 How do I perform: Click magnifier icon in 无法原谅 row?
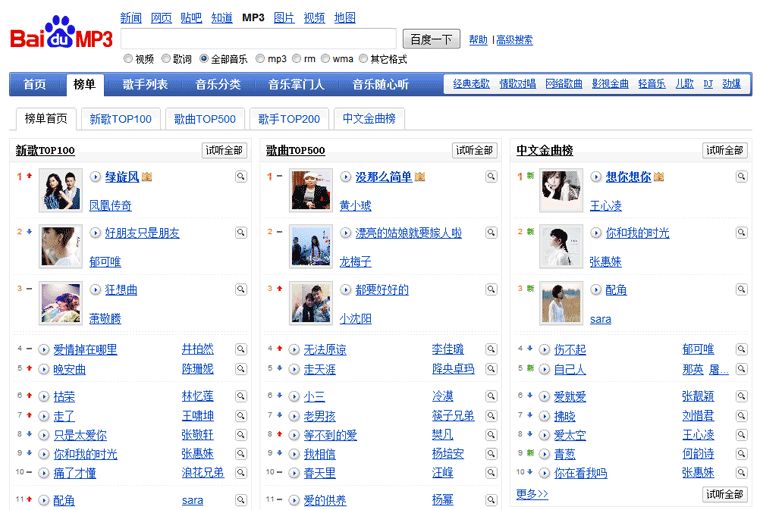point(491,349)
